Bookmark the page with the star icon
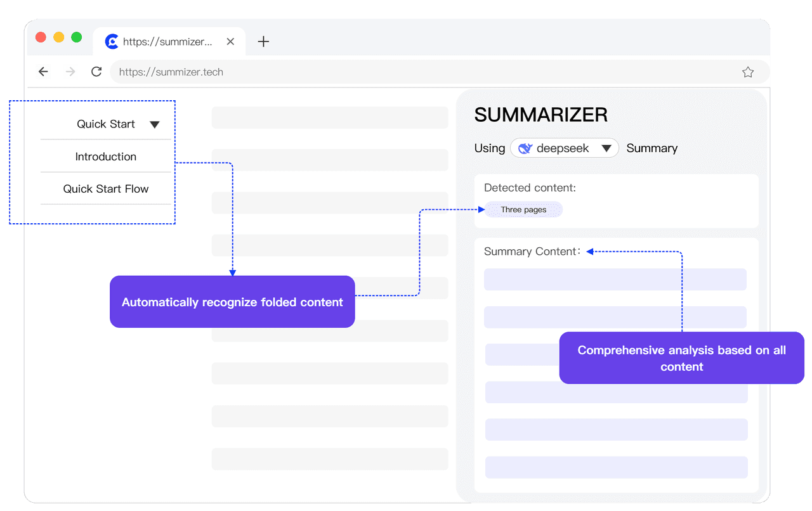 point(748,72)
